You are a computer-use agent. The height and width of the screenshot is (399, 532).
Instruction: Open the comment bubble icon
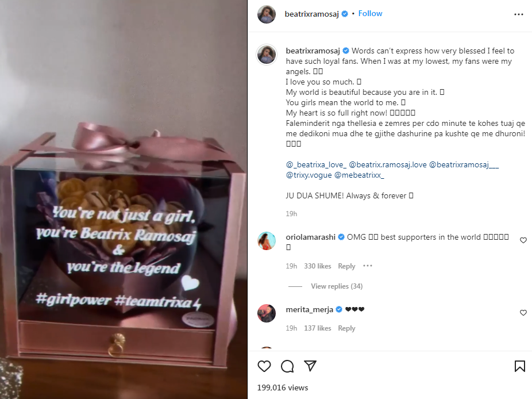click(287, 366)
